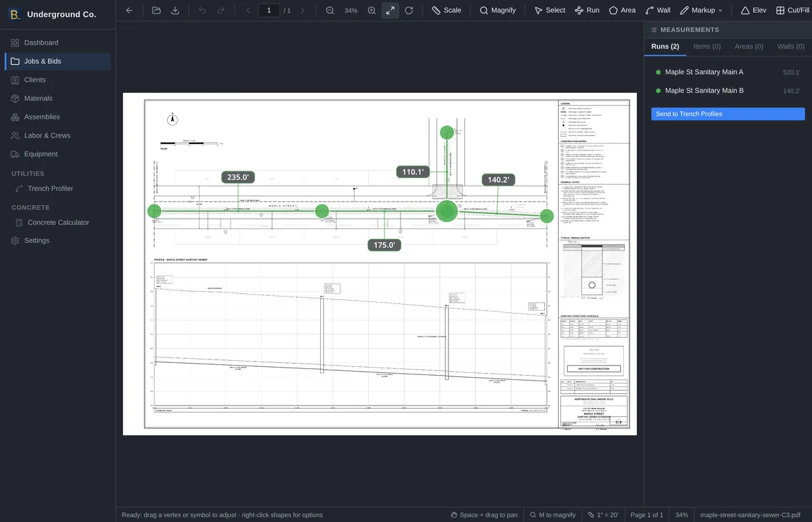Zoom out of the drawing
Viewport: 812px width, 522px height.
[330, 10]
